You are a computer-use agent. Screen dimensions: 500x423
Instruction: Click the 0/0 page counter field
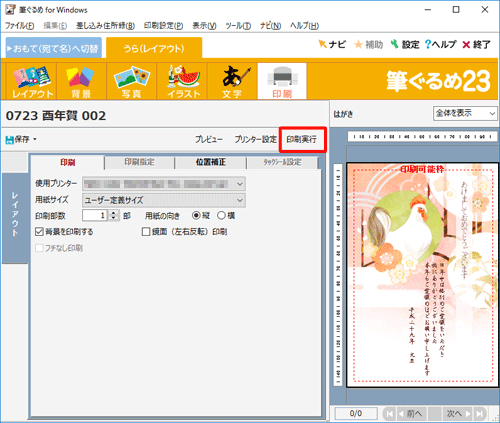(356, 414)
